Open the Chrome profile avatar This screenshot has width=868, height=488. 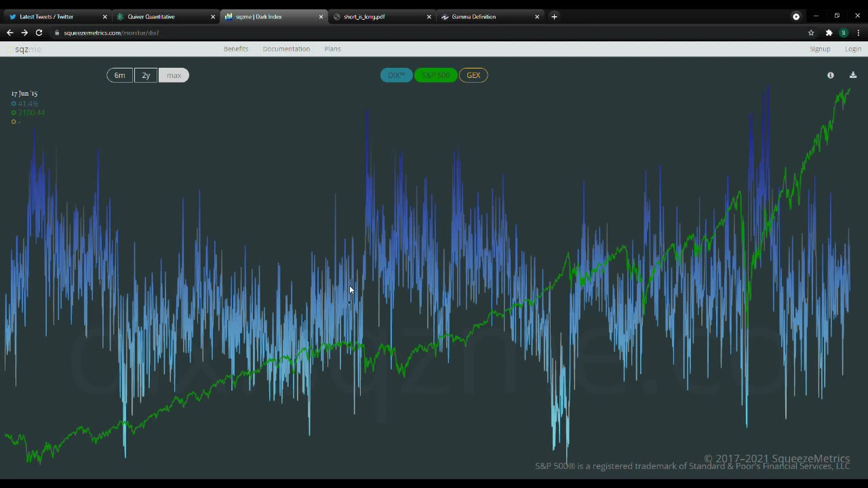(x=844, y=33)
